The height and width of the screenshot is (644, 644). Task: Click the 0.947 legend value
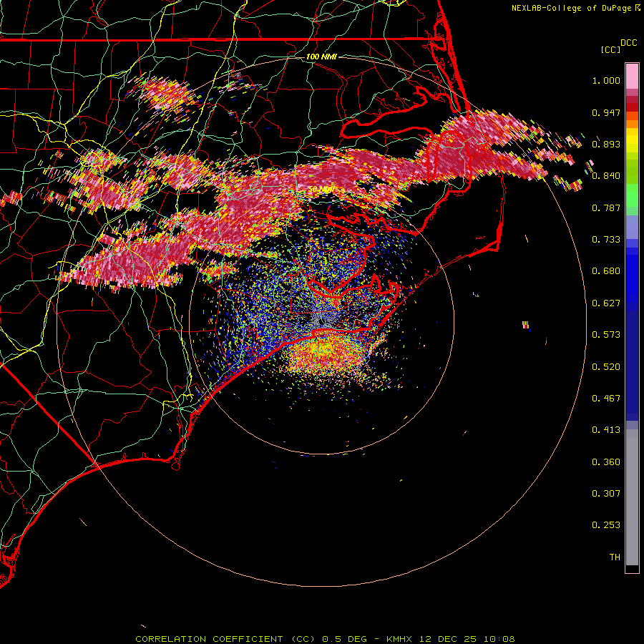point(606,112)
